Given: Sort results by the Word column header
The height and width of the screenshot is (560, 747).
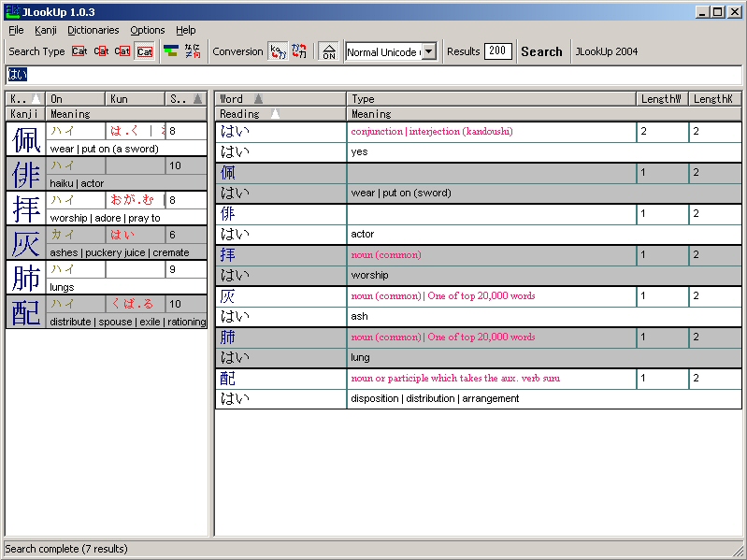Looking at the screenshot, I should (280, 98).
